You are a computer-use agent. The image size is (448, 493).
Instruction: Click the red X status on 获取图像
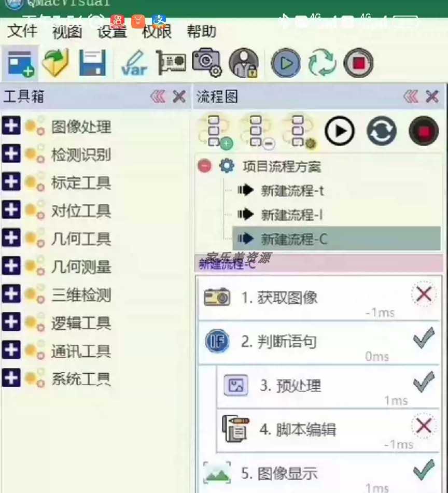point(424,294)
